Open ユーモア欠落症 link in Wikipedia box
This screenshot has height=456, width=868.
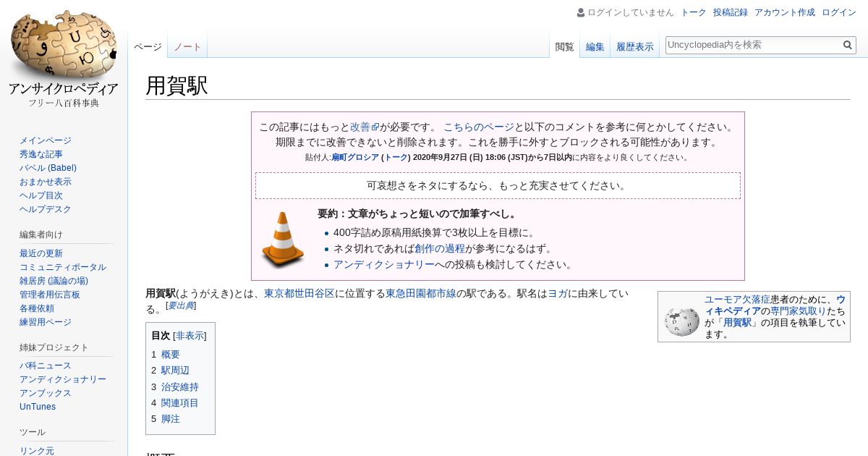coord(737,299)
